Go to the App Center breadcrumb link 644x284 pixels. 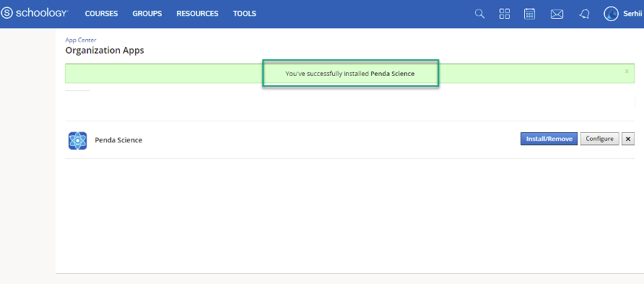[81, 40]
